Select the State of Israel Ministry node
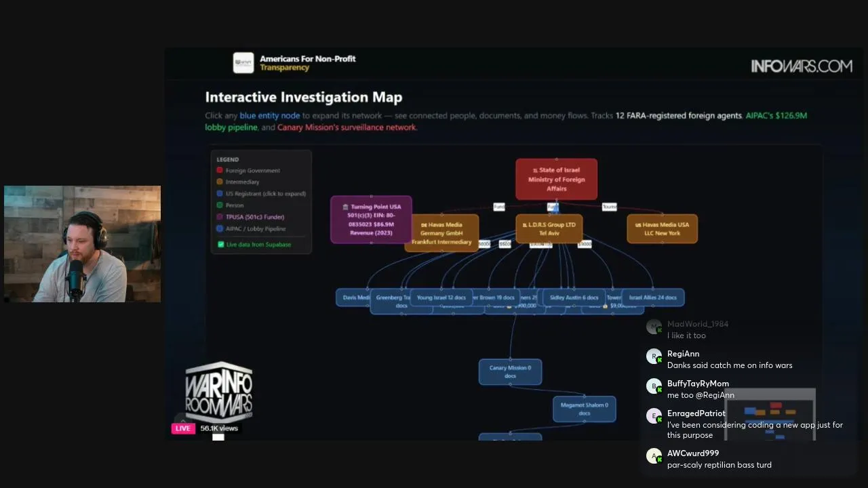868x488 pixels. coord(556,180)
